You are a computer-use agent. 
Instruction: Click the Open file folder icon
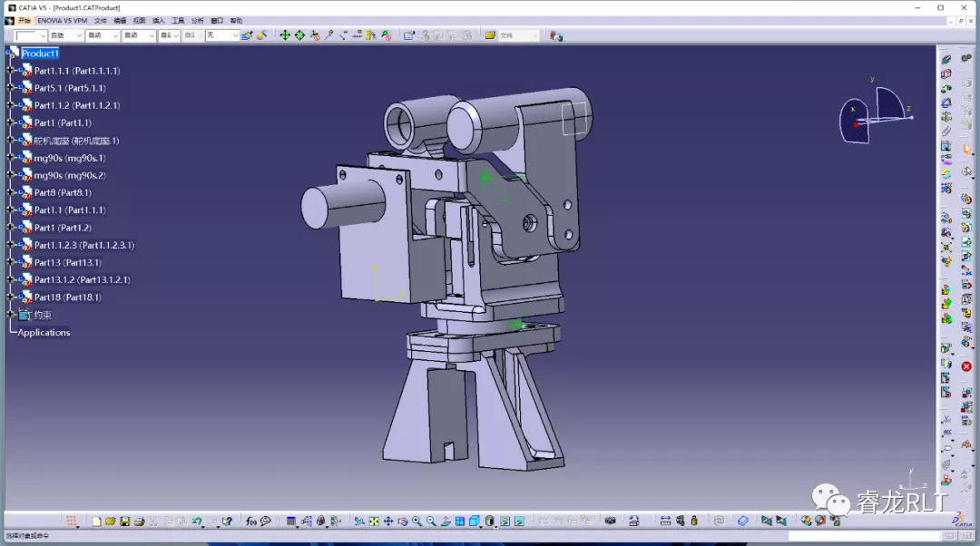(x=111, y=521)
